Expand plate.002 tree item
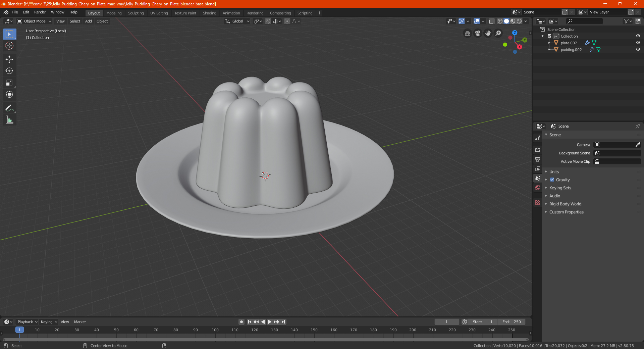Viewport: 644px width, 349px height. (549, 43)
